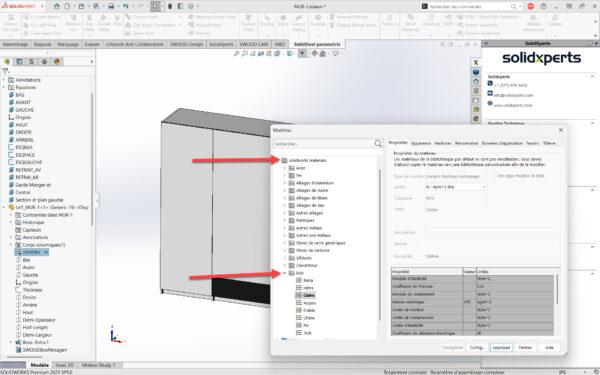
Task: Open the PropertyManager tab icon
Action: (20, 62)
